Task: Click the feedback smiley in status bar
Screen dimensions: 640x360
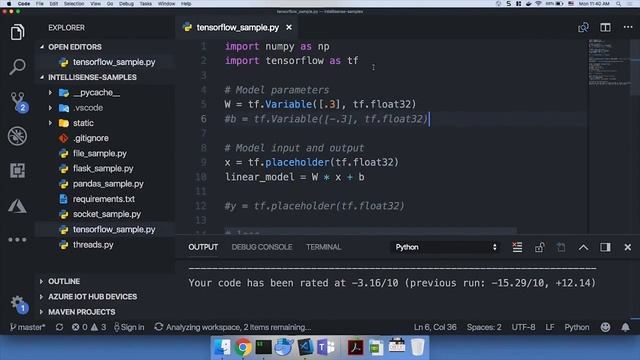Action: 605,327
